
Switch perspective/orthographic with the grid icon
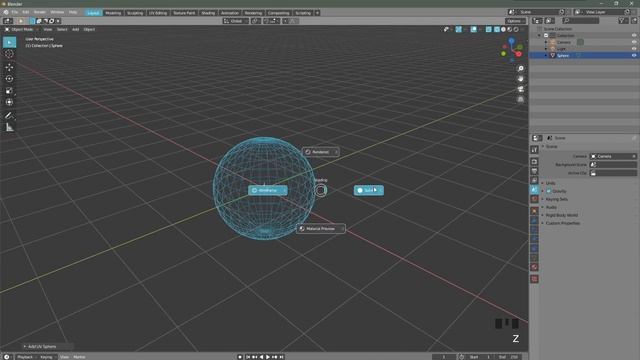(520, 99)
